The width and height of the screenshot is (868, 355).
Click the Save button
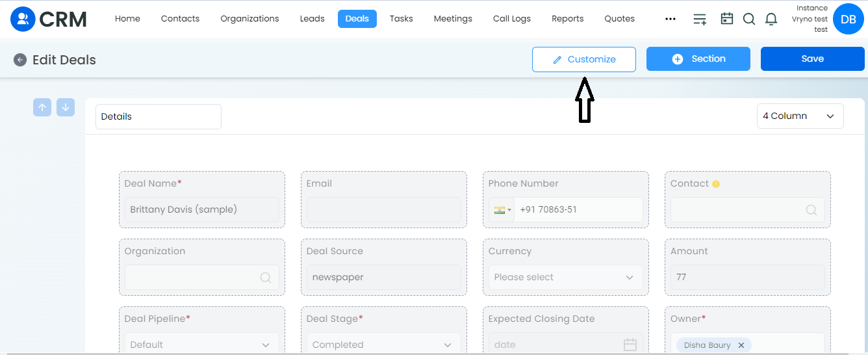point(813,59)
